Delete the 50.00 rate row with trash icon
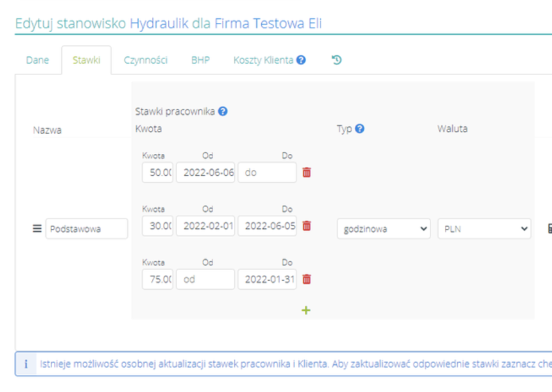This screenshot has width=552, height=392. [x=306, y=173]
